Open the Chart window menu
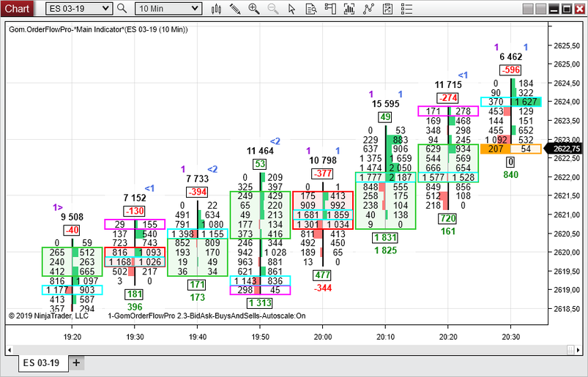588x377 pixels. coord(17,8)
